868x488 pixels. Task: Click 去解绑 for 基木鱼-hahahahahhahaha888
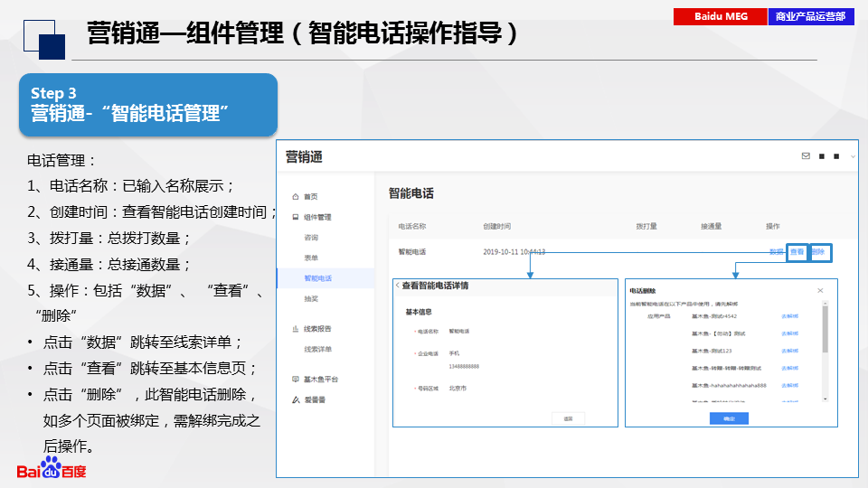click(789, 385)
